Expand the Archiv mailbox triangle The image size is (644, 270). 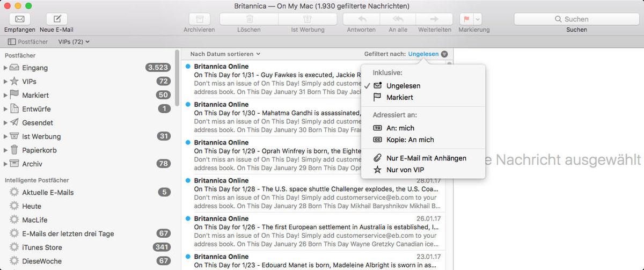pos(5,164)
